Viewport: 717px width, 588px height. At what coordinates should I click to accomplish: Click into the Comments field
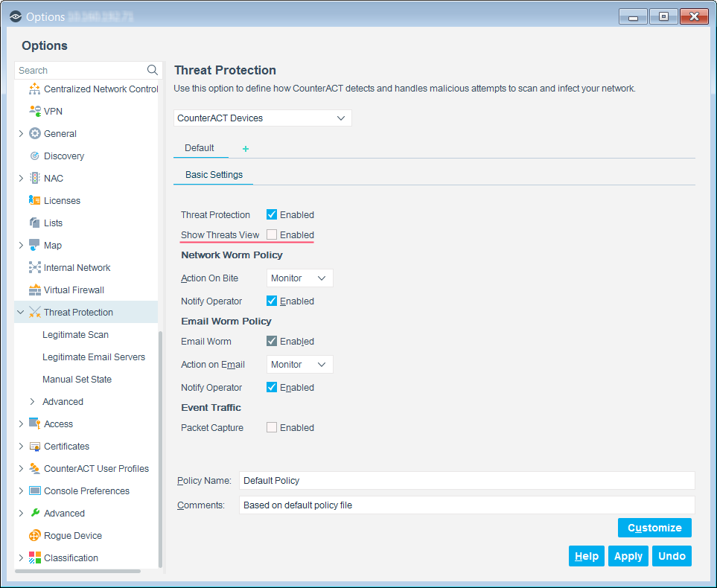click(467, 505)
